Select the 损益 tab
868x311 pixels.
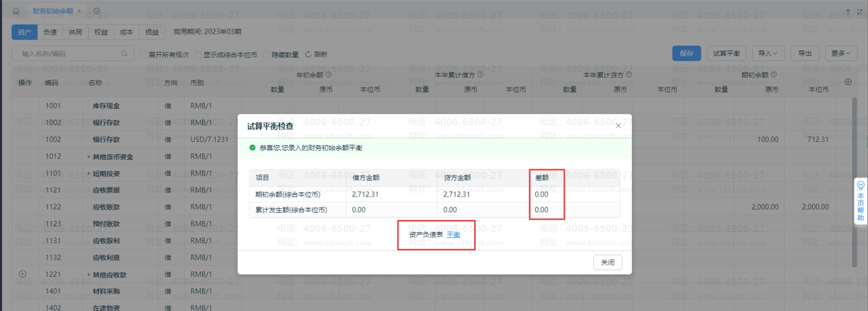pos(152,32)
